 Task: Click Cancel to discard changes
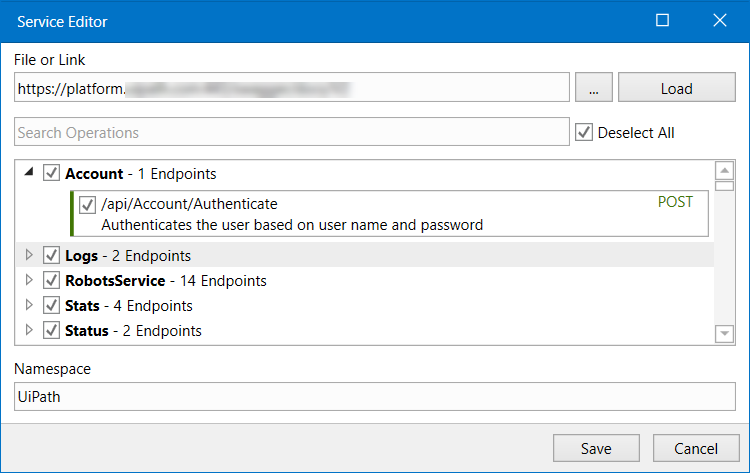click(x=696, y=449)
